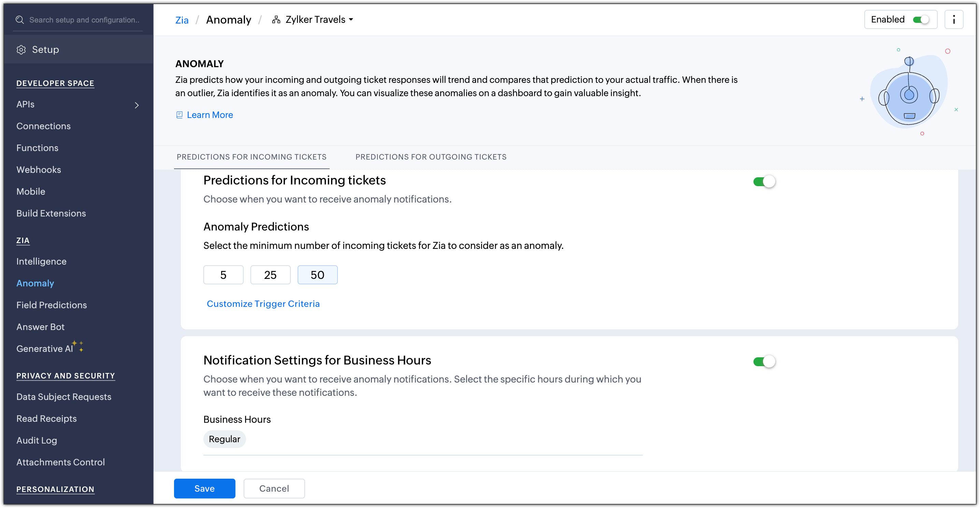Screen dimensions: 980x508
Task: Toggle the Enabled switch off
Action: 921,20
